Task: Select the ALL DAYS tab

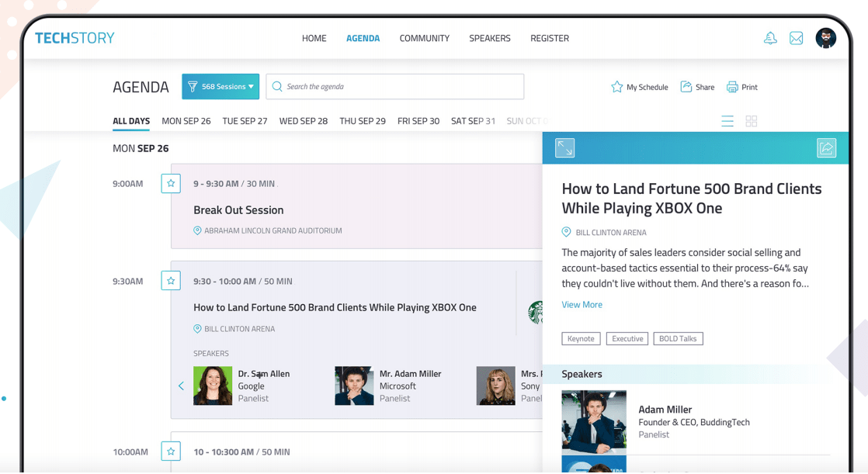Action: click(131, 120)
